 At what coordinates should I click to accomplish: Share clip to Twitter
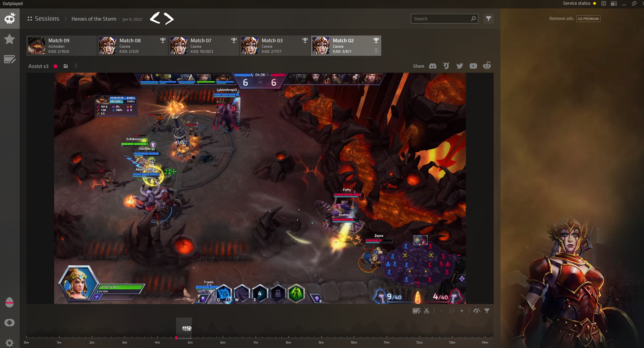(x=459, y=66)
